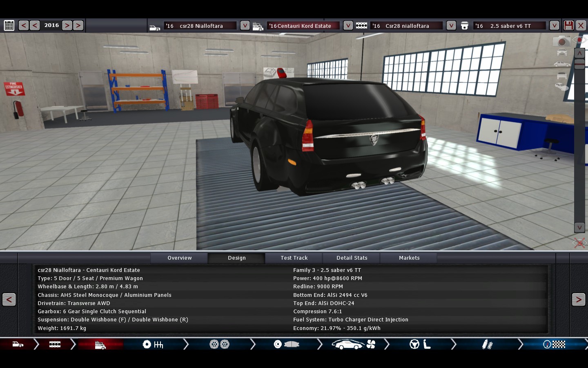Click the save floppy disk icon
Screen dimensions: 588x368
tap(568, 25)
